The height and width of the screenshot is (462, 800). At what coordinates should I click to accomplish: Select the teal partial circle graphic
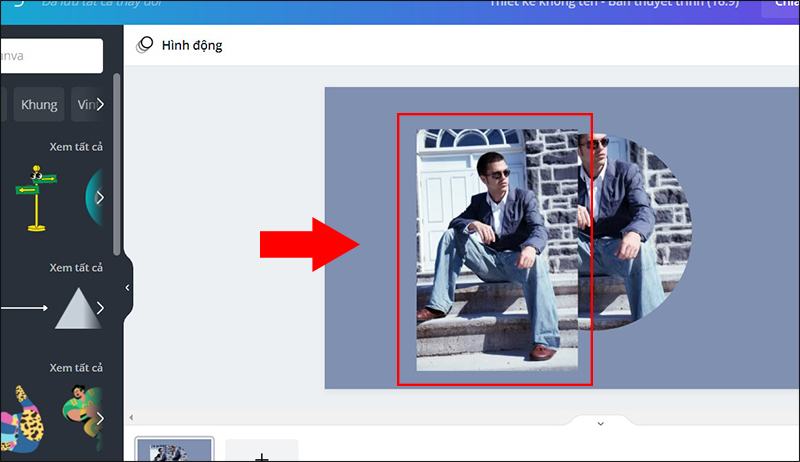[93, 197]
